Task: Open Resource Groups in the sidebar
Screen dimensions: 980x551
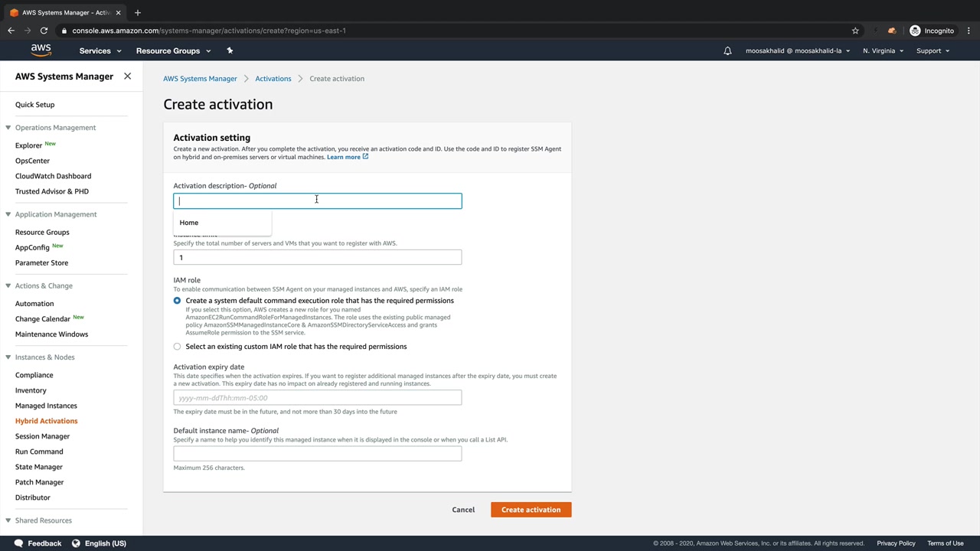Action: coord(42,232)
